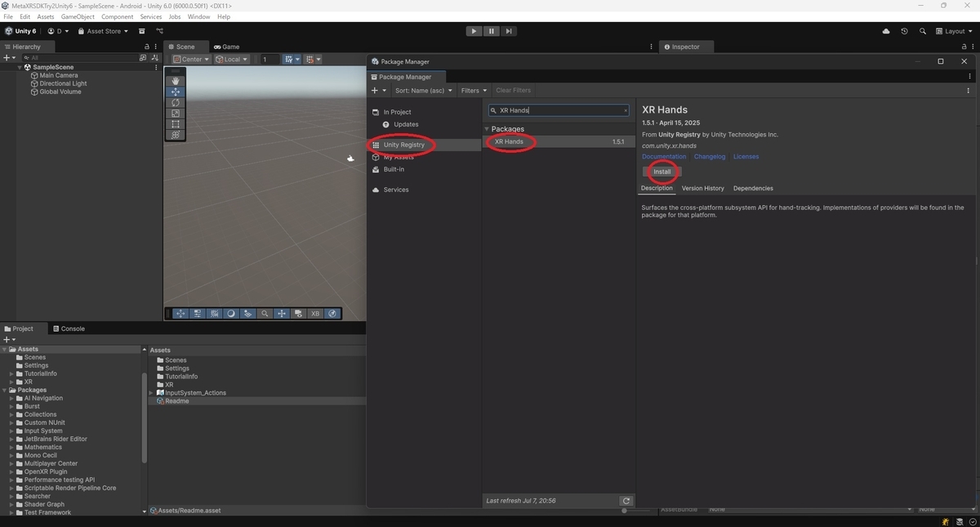
Task: Open the Center pivot dropdown
Action: 189,59
